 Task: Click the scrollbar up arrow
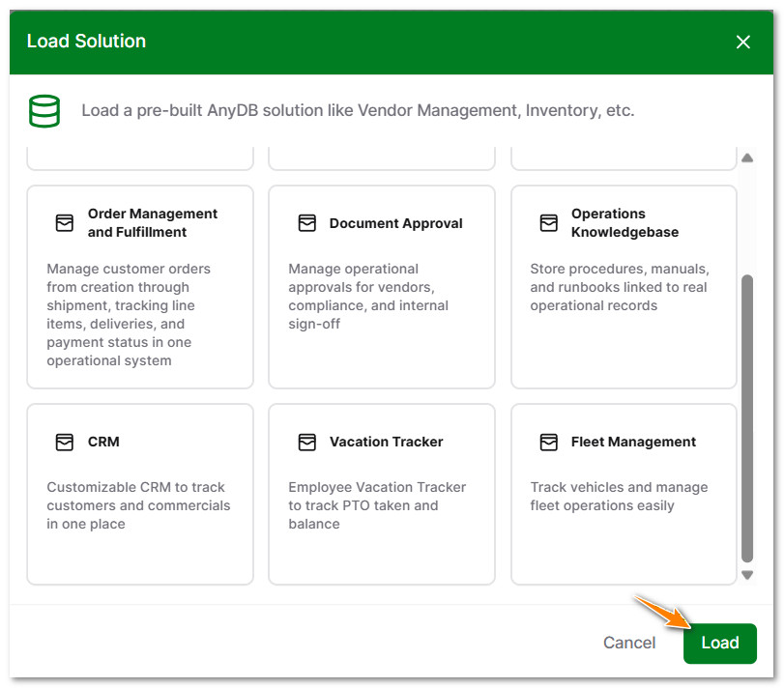coord(749,157)
